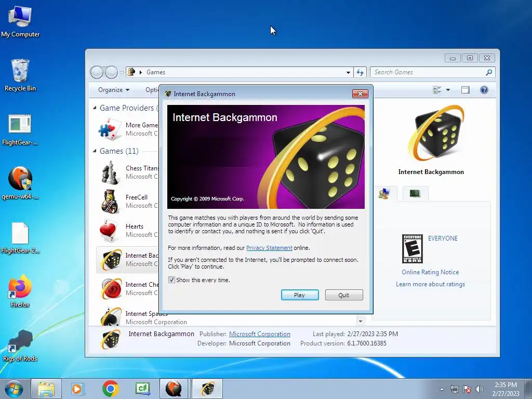The width and height of the screenshot is (532, 399).
Task: Switch to the performance tab in preview pane
Action: 415,193
